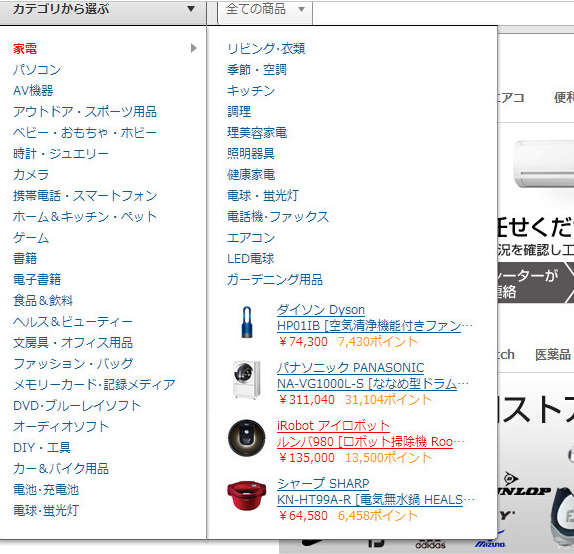Choose the カメラ category
Image resolution: width=574 pixels, height=554 pixels.
coord(31,174)
